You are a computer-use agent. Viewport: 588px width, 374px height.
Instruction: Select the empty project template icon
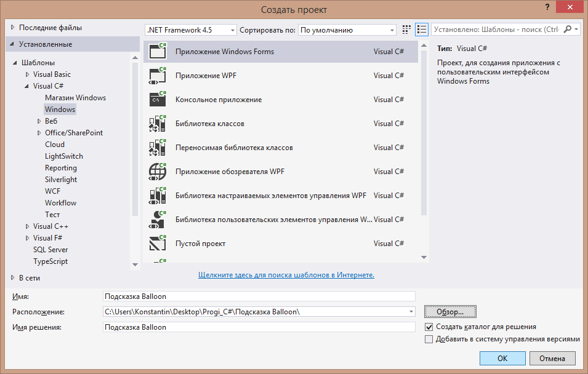pyautogui.click(x=158, y=243)
